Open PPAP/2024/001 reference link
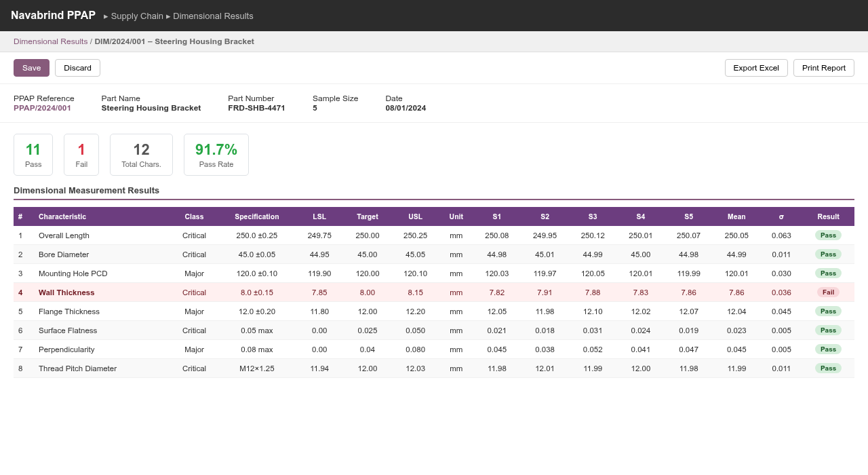Screen dimensions: 868x475 pos(42,108)
